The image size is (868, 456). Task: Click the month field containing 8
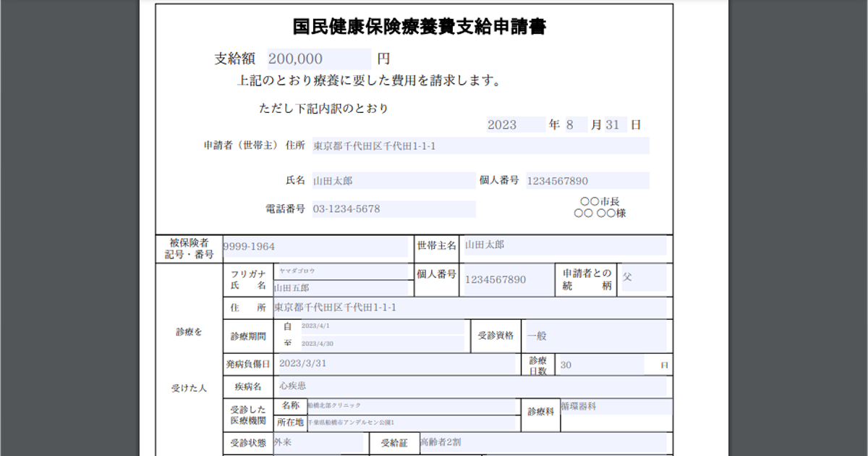576,124
